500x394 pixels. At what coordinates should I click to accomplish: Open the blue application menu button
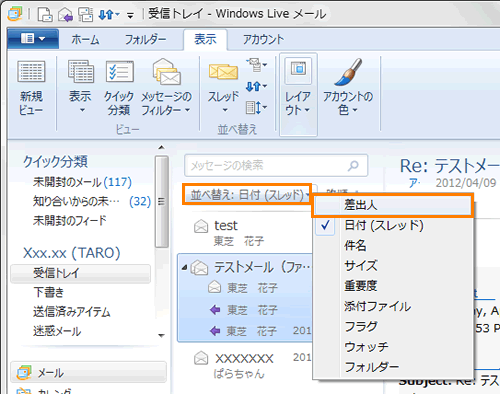(33, 39)
